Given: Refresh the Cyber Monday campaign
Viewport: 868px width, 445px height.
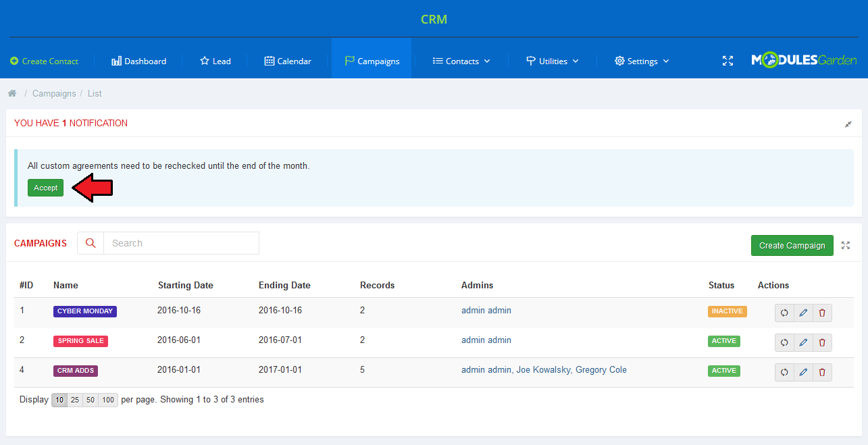Looking at the screenshot, I should [784, 313].
